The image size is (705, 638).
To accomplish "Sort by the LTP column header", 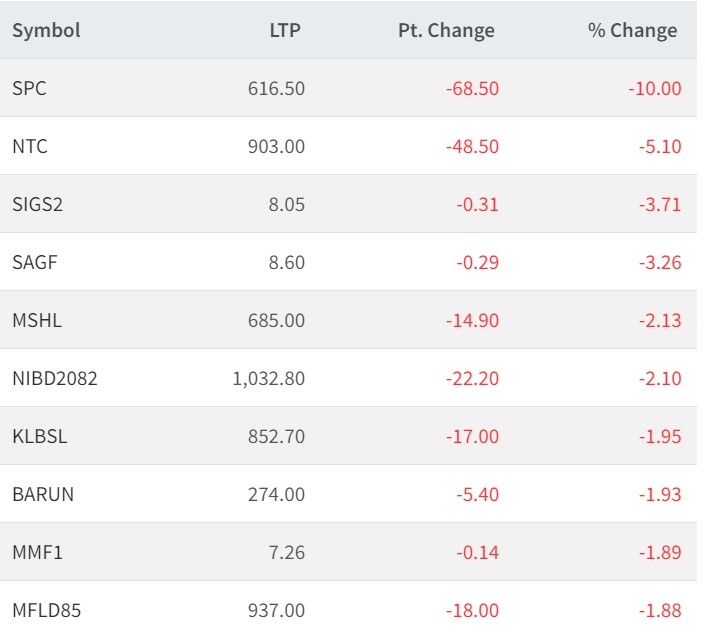I will pyautogui.click(x=285, y=30).
